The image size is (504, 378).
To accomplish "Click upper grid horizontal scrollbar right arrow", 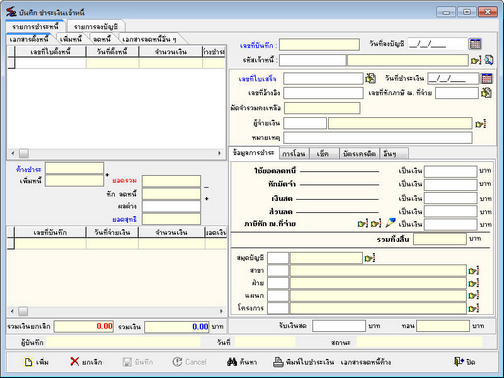I will coord(219,153).
